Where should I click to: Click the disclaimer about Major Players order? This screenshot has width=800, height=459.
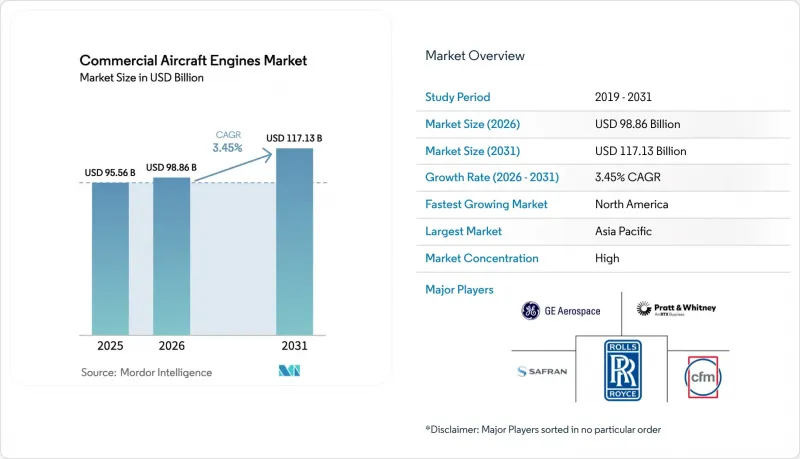543,429
